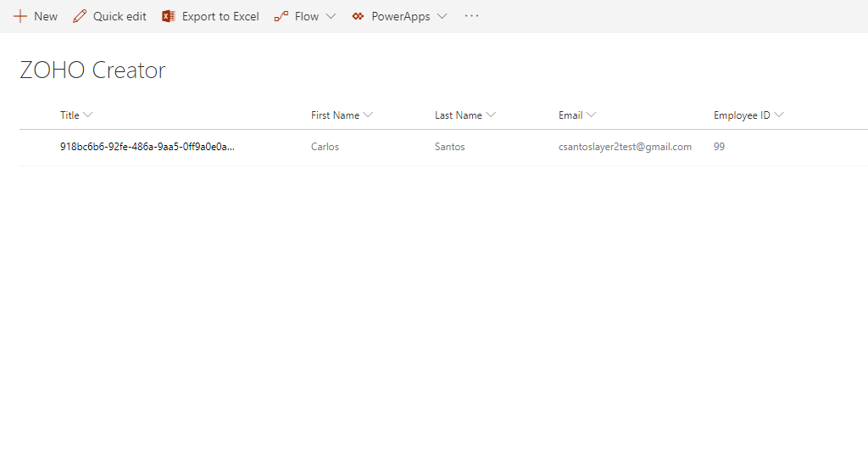The width and height of the screenshot is (868, 476).
Task: Open the ellipsis more options menu
Action: [472, 16]
